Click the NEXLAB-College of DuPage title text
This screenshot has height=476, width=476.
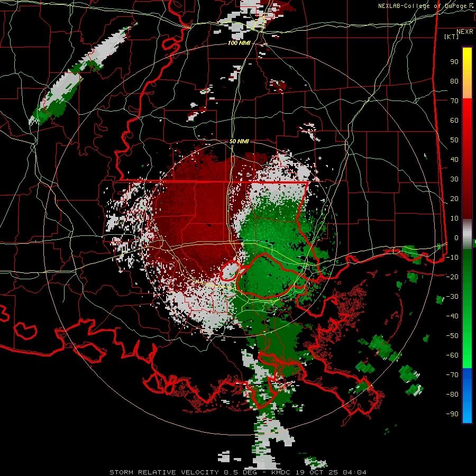point(422,6)
